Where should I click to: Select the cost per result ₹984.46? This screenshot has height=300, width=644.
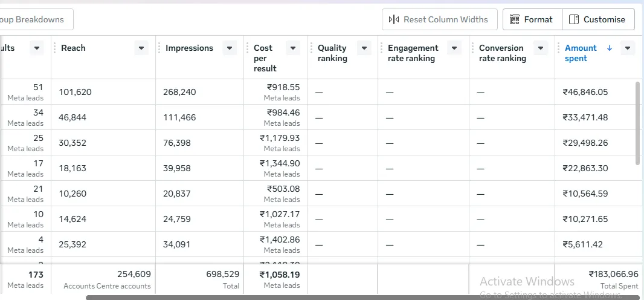click(283, 112)
